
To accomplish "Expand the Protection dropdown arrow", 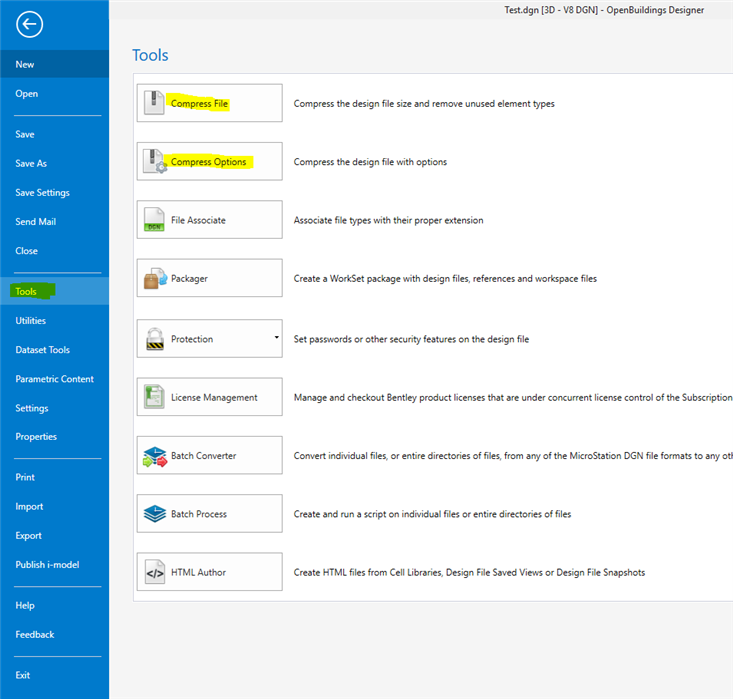I will tap(276, 338).
